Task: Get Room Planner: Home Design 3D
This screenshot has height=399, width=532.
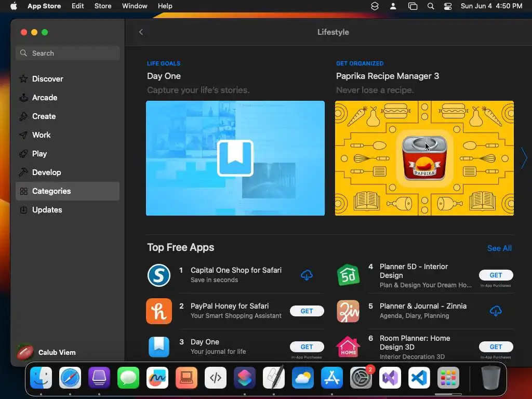Action: (x=496, y=347)
